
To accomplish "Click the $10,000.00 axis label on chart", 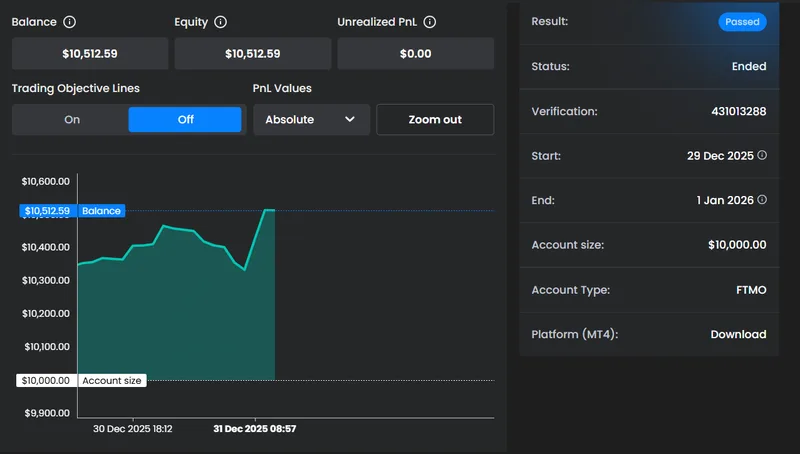I will [x=46, y=381].
